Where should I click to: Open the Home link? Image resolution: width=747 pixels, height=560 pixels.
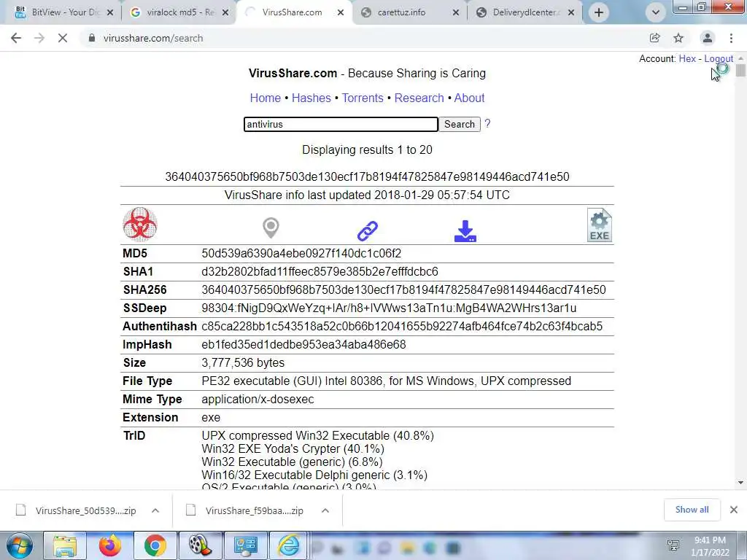pyautogui.click(x=266, y=98)
